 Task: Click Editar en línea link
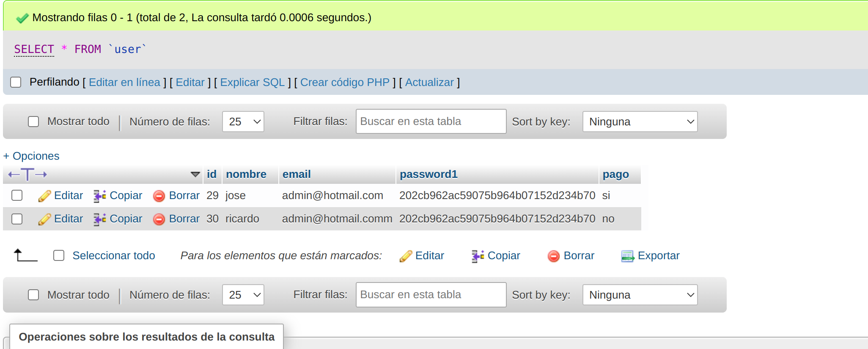pos(124,82)
